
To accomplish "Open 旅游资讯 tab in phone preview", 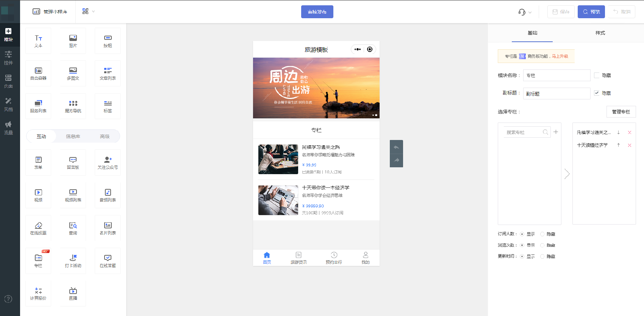I will (299, 258).
